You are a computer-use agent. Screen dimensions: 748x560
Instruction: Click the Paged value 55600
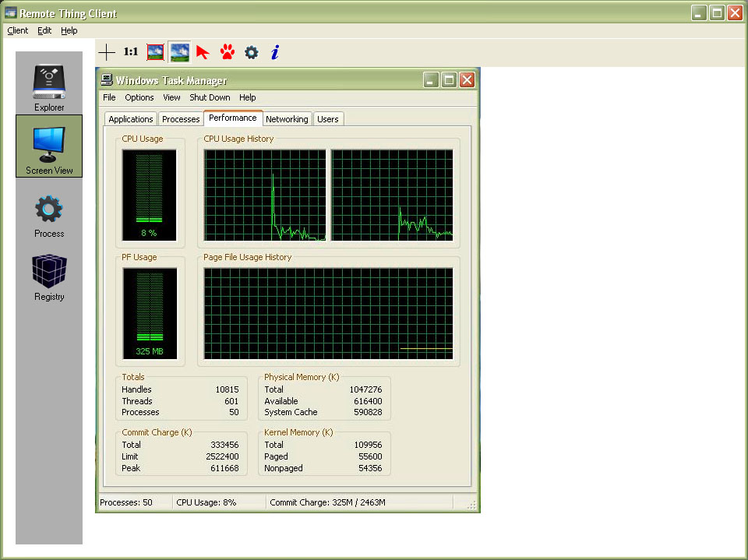pyautogui.click(x=370, y=456)
